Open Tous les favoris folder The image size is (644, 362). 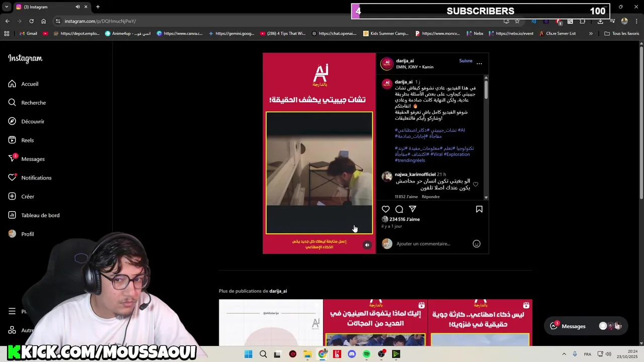click(621, 34)
